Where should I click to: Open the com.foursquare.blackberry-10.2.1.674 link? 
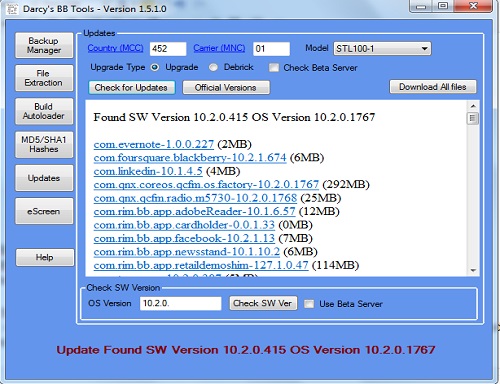pyautogui.click(x=190, y=158)
